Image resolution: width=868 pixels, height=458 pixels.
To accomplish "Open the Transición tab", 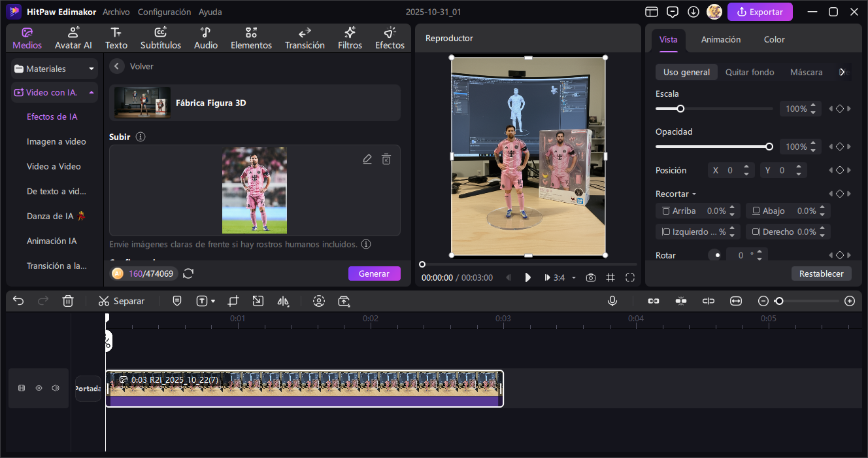I will pyautogui.click(x=305, y=39).
